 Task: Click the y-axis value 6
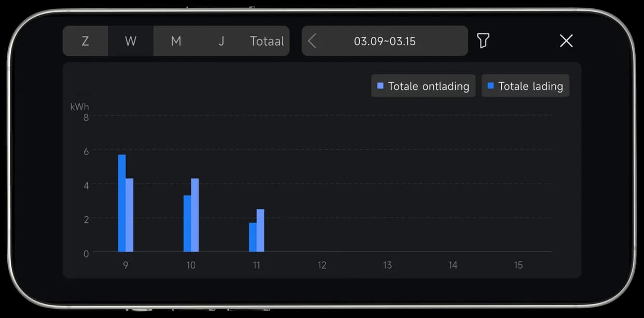coord(86,151)
